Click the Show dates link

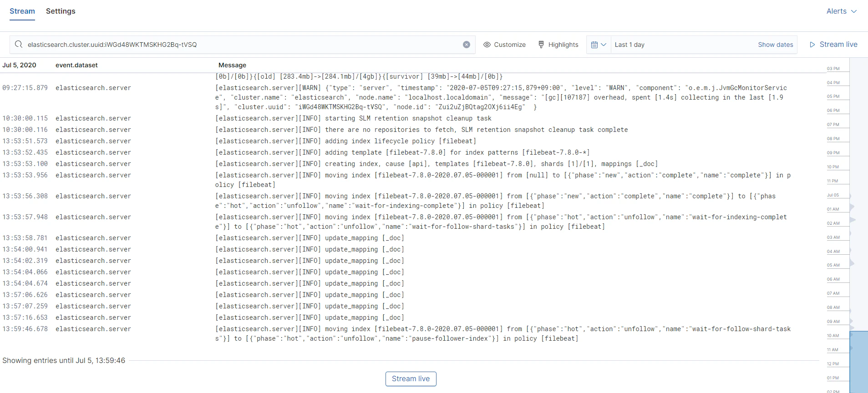(x=776, y=45)
